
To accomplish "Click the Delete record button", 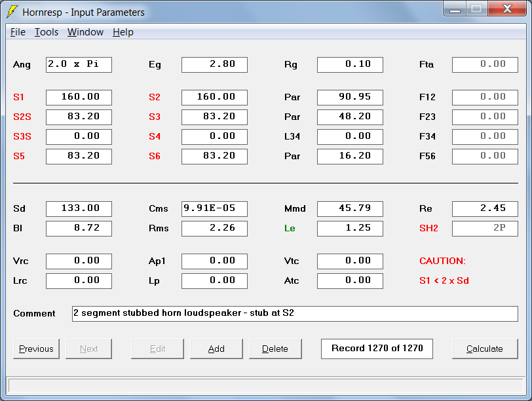I will 275,349.
